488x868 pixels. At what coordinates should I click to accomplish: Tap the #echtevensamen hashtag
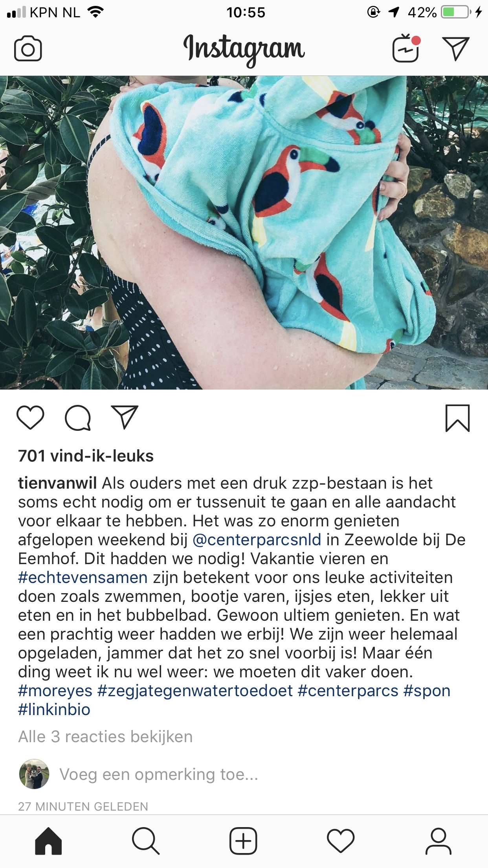click(x=83, y=577)
